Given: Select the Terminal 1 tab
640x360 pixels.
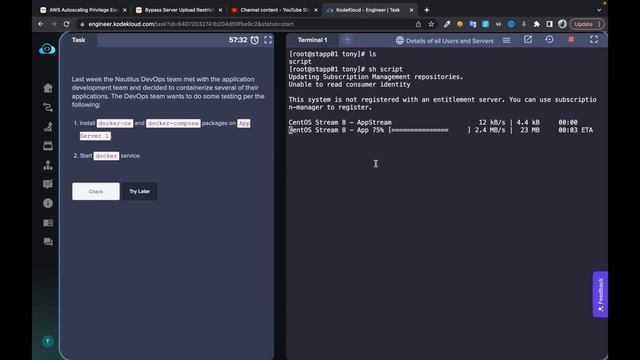Looking at the screenshot, I should pos(313,40).
